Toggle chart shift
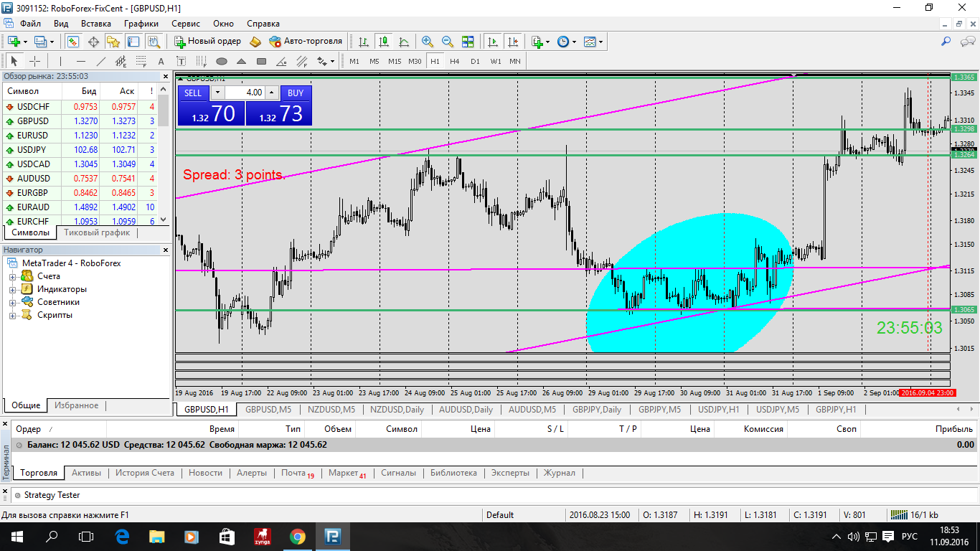 pyautogui.click(x=512, y=42)
